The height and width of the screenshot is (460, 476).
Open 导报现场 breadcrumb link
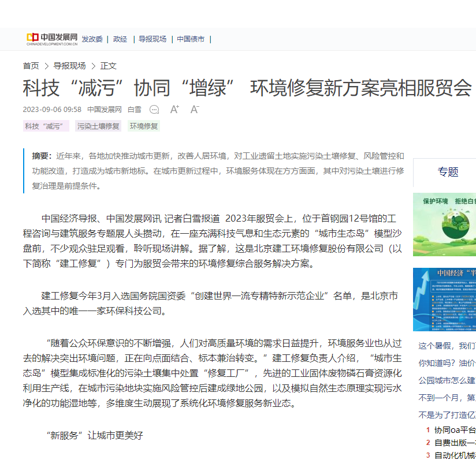tap(69, 66)
